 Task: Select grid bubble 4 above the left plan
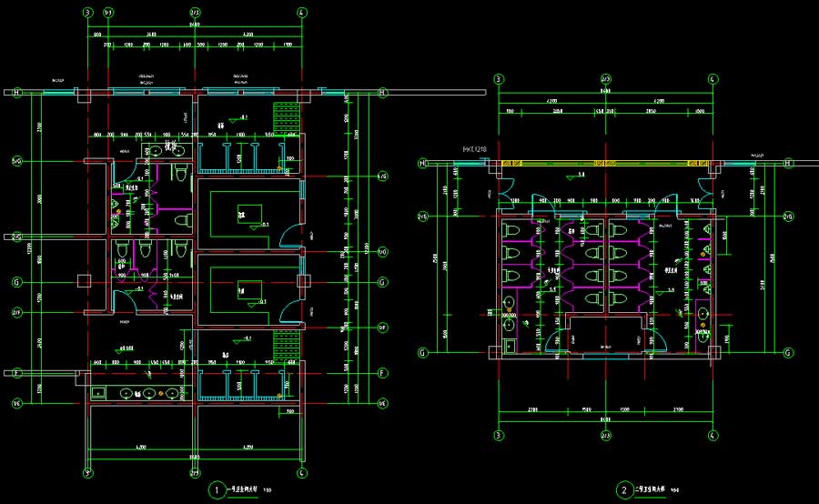point(302,13)
